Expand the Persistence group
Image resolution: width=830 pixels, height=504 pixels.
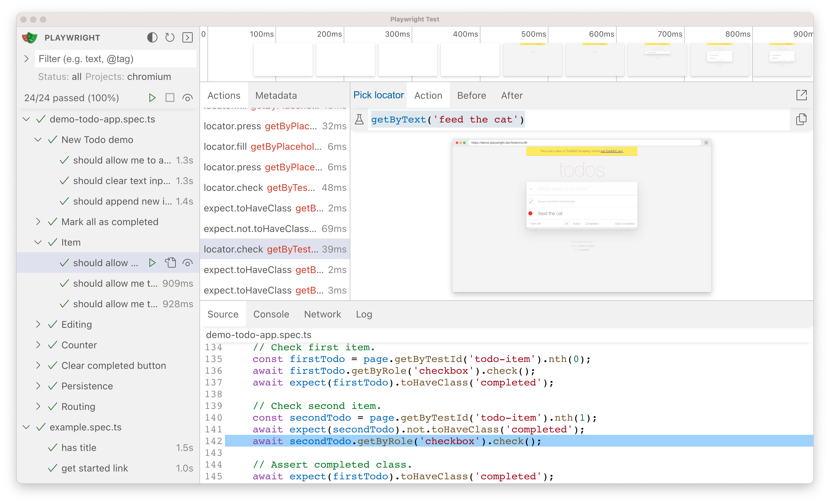point(38,386)
